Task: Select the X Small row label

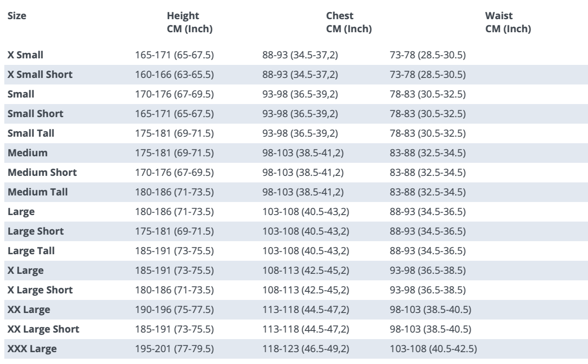Action: pyautogui.click(x=25, y=55)
